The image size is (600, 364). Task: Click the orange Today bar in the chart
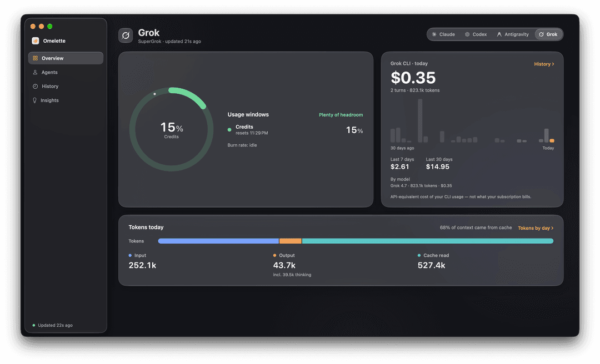point(552,141)
